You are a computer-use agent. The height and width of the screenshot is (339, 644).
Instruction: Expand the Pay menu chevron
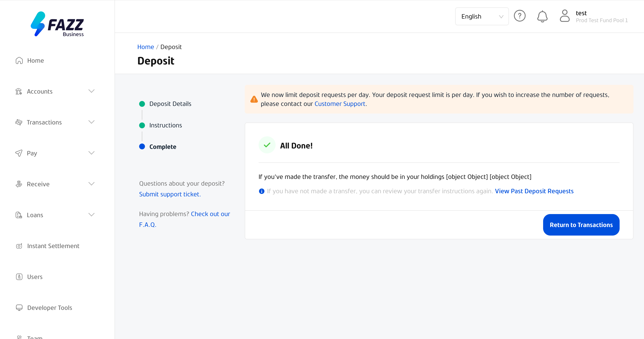91,153
